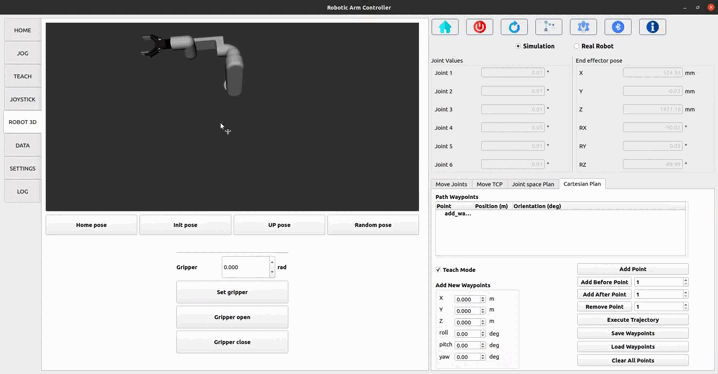This screenshot has height=374, width=718.
Task: Click the blue circular refresh arrow icon
Action: (514, 27)
